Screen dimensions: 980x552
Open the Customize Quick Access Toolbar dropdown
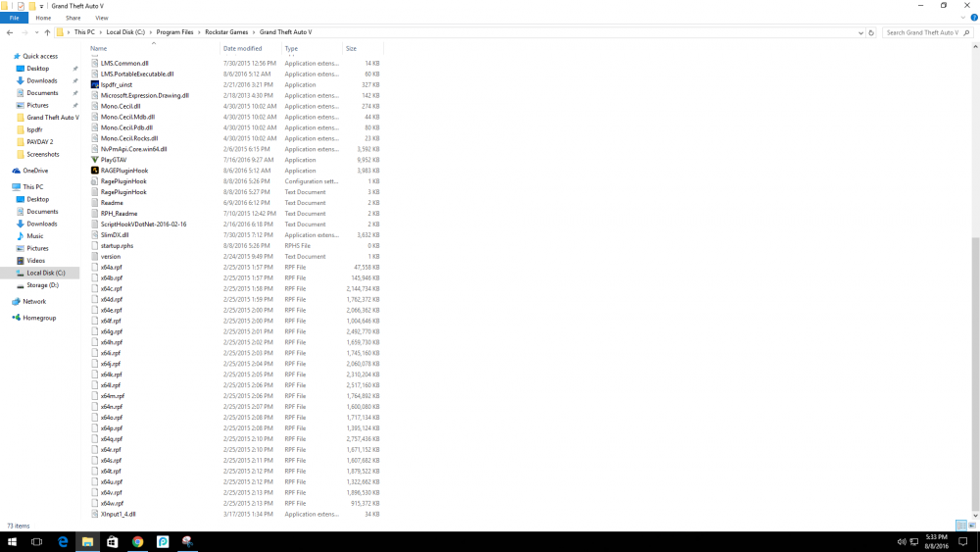(42, 6)
